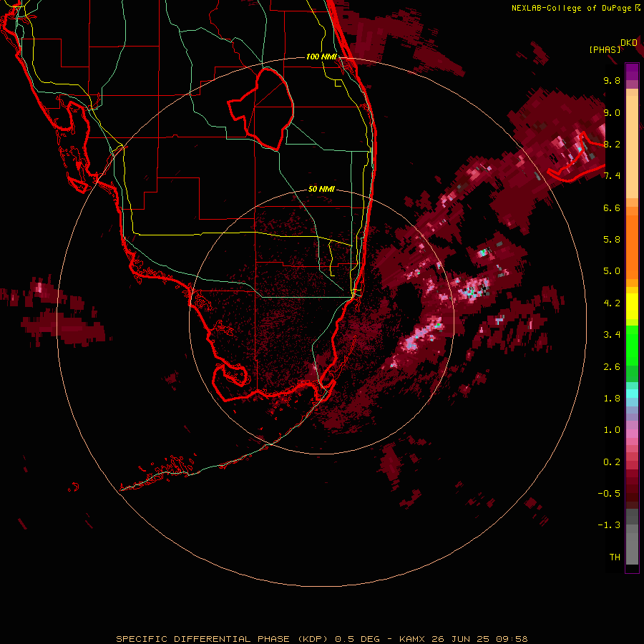Viewport: 644px width, 644px height.
Task: Pick the orange segment of the color bar
Action: [x=632, y=246]
